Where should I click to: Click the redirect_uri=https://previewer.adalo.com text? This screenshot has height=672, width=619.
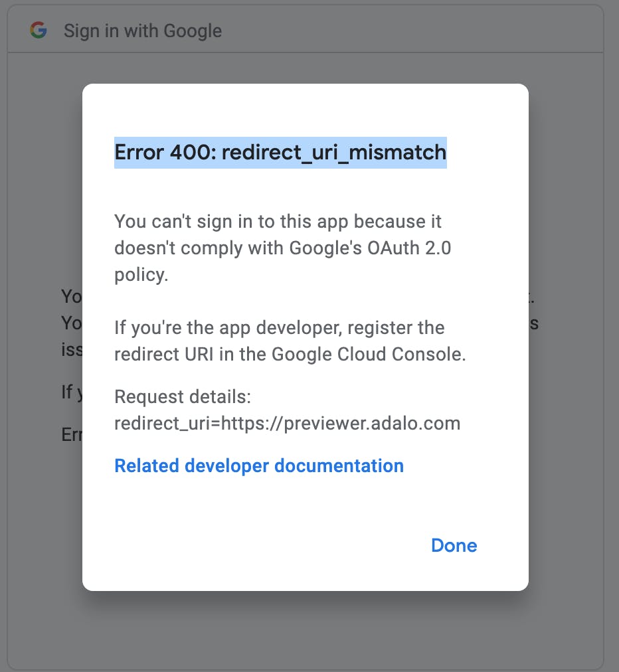[x=287, y=424]
